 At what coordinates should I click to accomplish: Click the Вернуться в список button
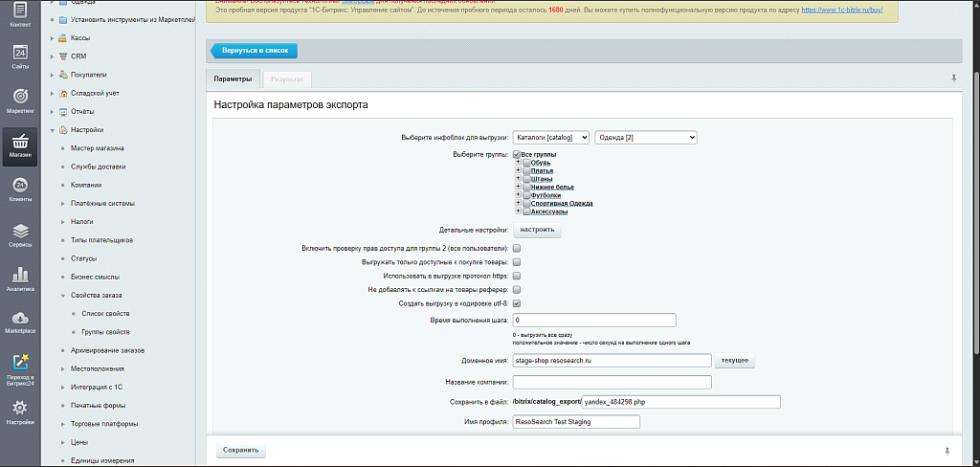(x=254, y=50)
